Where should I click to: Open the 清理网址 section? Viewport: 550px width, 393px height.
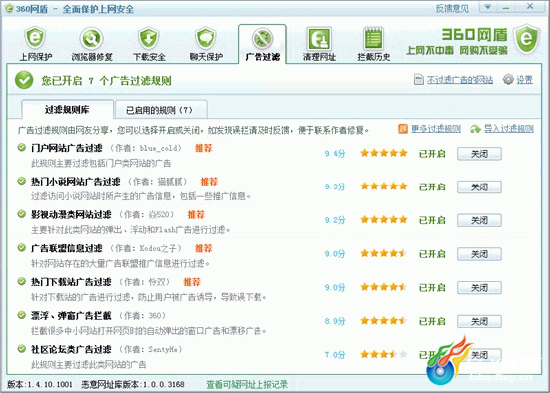319,44
